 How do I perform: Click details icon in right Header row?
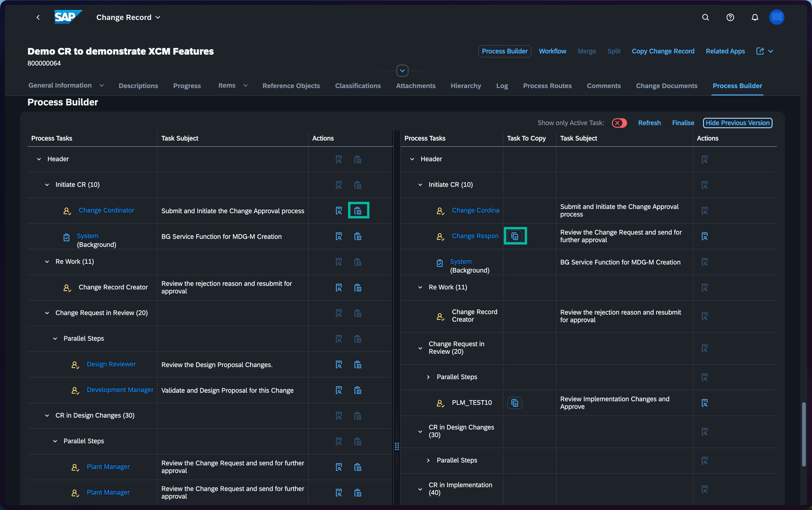pyautogui.click(x=705, y=159)
